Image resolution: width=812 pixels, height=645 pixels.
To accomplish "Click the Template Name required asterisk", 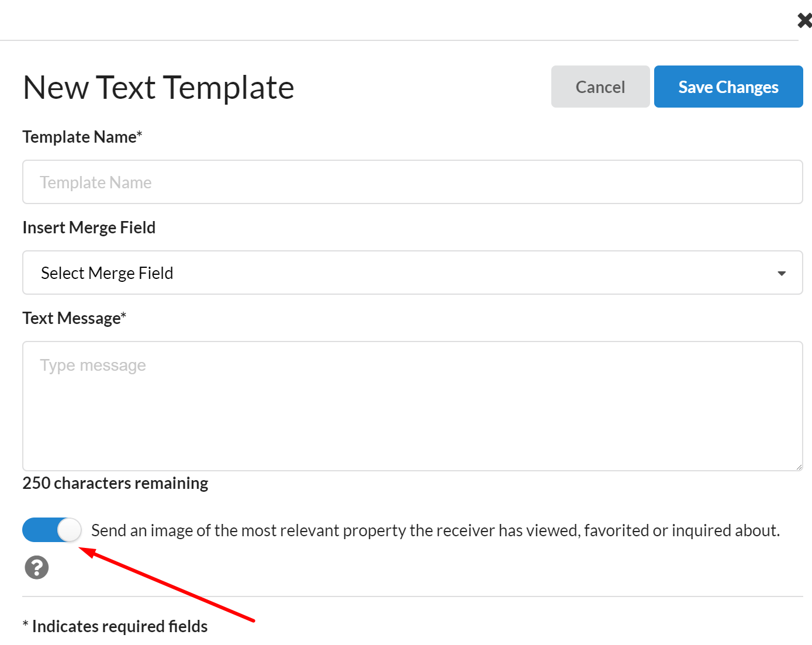I will (x=140, y=134).
